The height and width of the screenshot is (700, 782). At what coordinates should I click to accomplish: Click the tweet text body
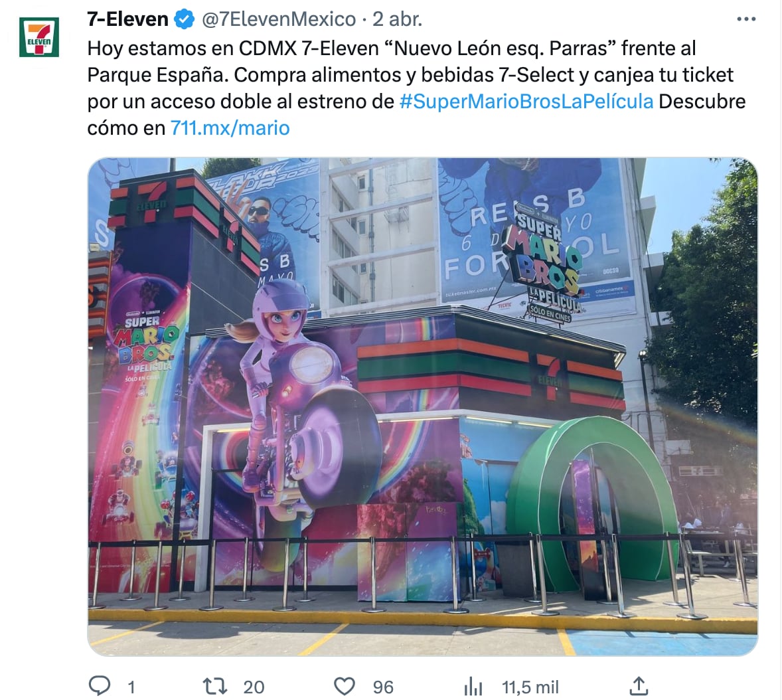(x=416, y=88)
